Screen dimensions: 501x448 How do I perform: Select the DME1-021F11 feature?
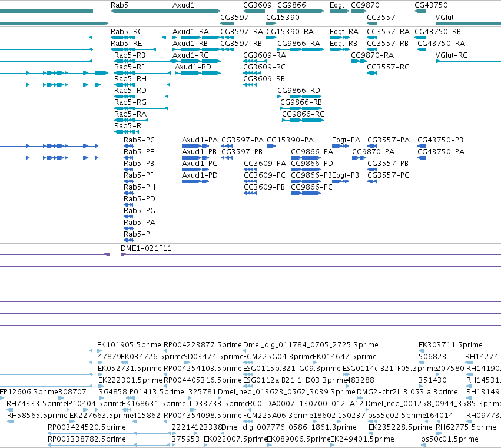click(146, 248)
